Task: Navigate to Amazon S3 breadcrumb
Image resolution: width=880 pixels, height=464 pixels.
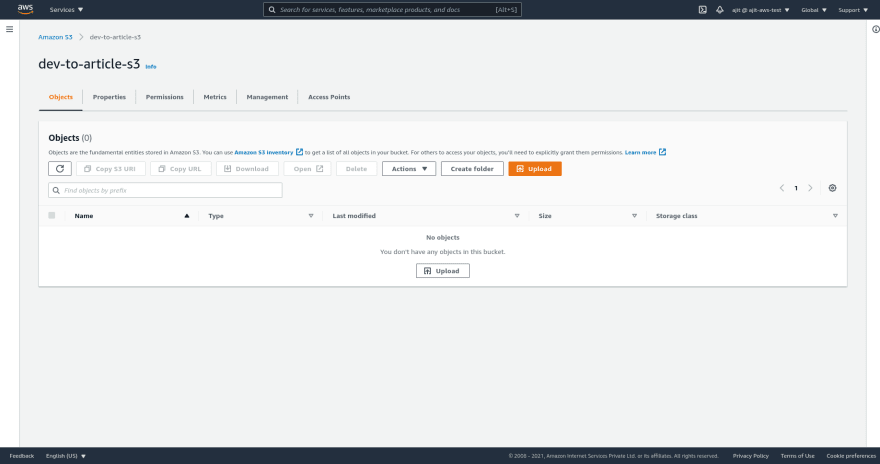Action: click(x=55, y=37)
